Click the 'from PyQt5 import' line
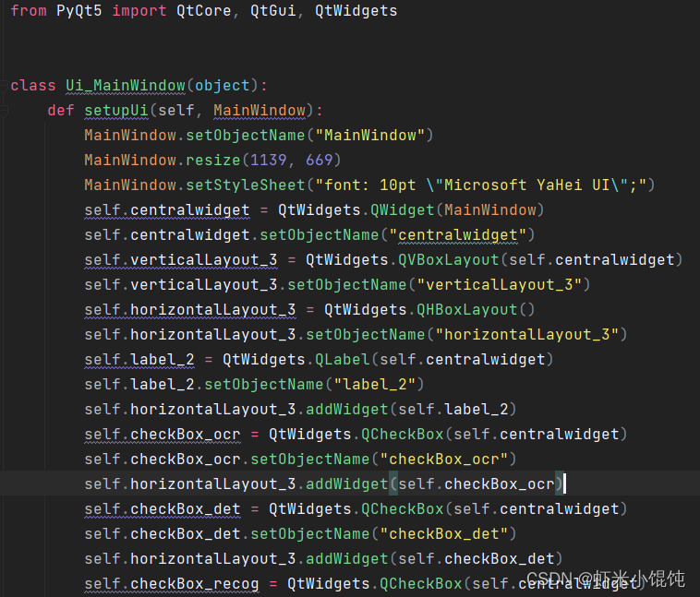This screenshot has width=700, height=597. [x=203, y=10]
